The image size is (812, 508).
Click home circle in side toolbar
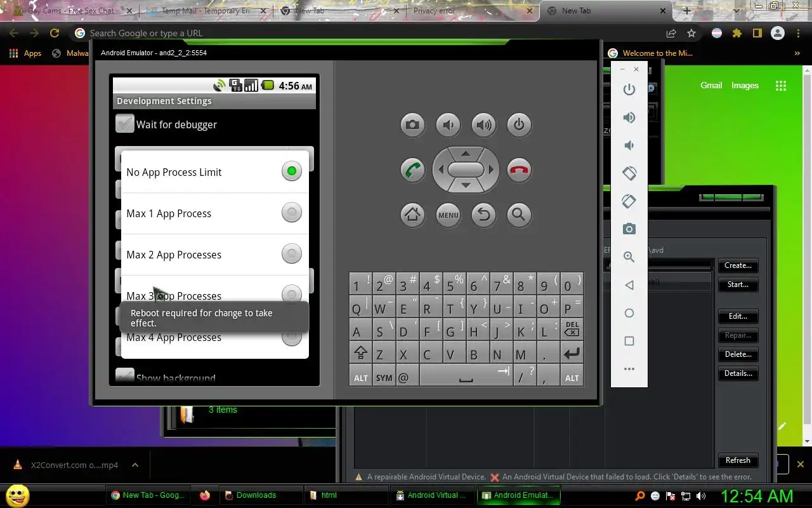point(629,313)
